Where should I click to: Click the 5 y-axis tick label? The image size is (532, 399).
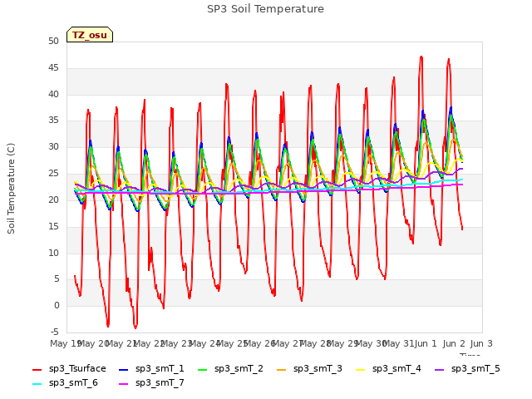[x=57, y=279]
